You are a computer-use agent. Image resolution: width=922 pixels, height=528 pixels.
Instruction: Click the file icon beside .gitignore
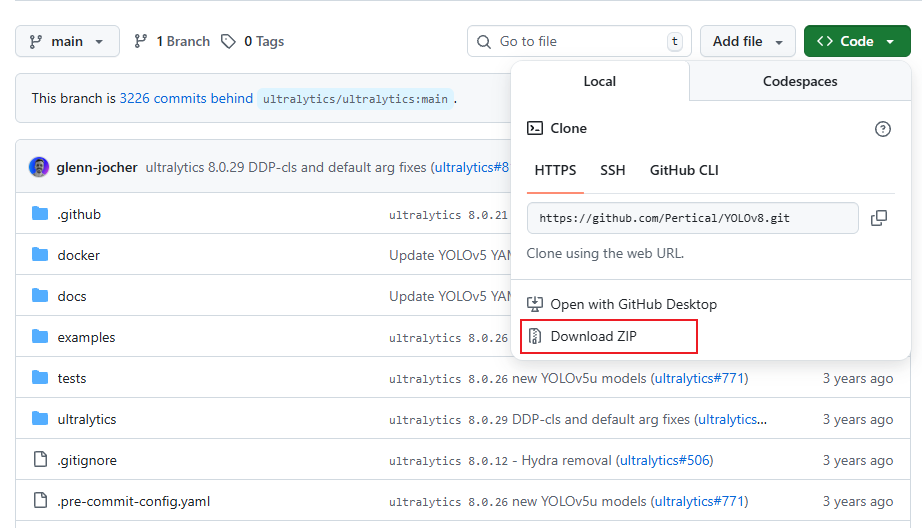point(40,459)
